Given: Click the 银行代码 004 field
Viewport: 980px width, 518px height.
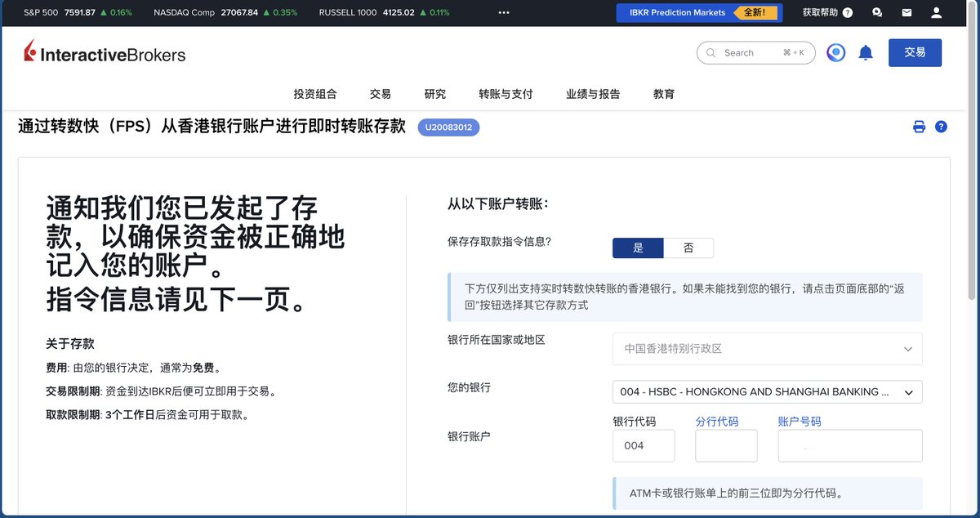Looking at the screenshot, I should coord(644,446).
